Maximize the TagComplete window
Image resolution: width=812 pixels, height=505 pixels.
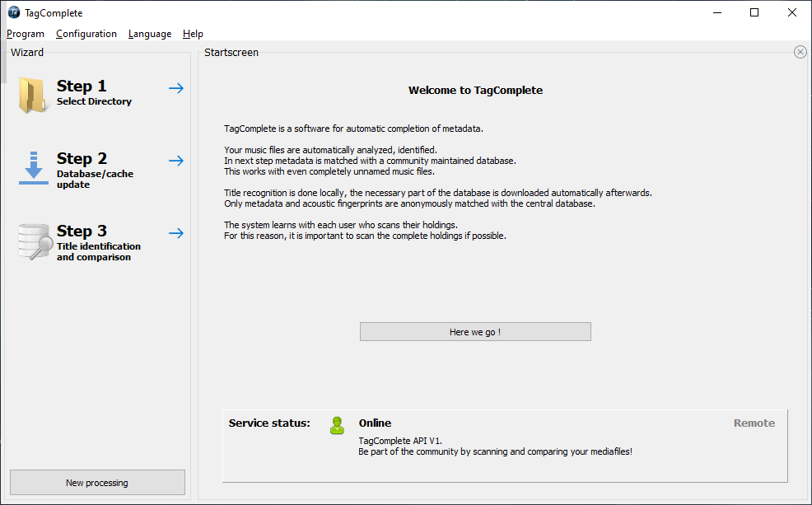point(754,12)
